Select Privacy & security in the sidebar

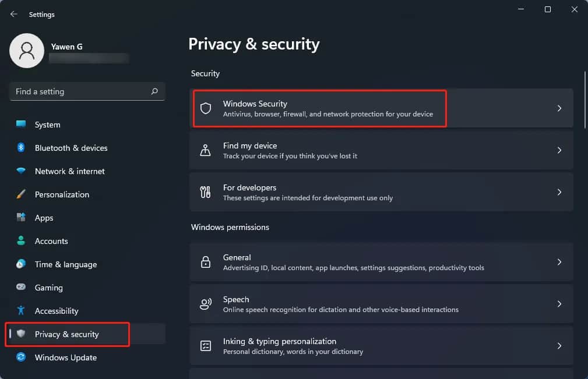(x=68, y=334)
